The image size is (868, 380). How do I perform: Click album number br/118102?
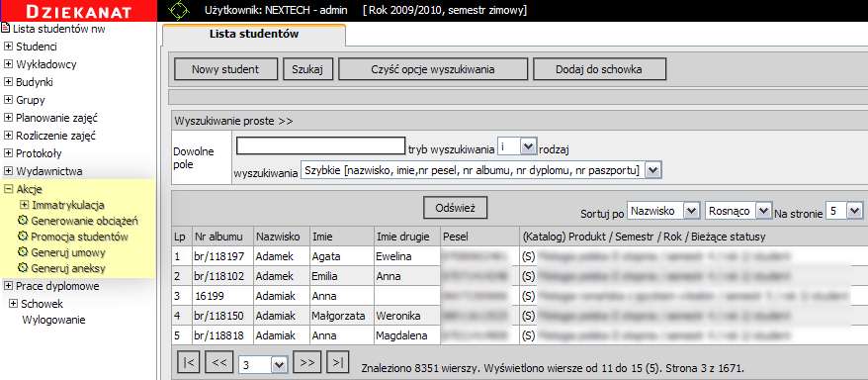[x=218, y=276]
